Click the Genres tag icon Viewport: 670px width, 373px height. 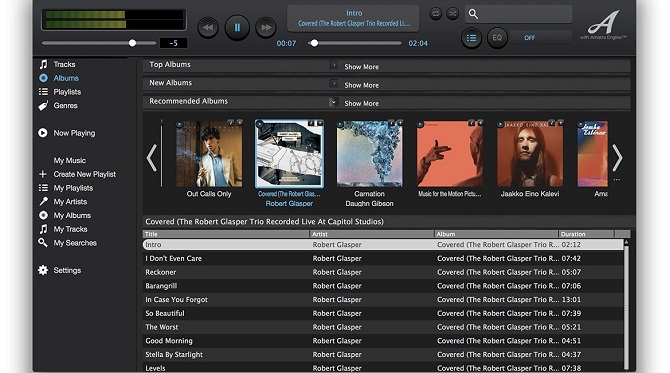pyautogui.click(x=43, y=106)
